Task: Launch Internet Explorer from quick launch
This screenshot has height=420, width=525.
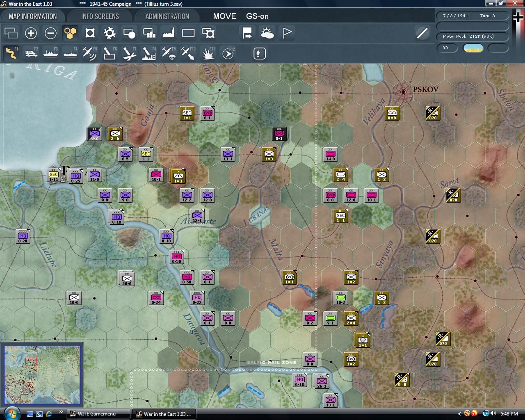Action: [x=49, y=414]
